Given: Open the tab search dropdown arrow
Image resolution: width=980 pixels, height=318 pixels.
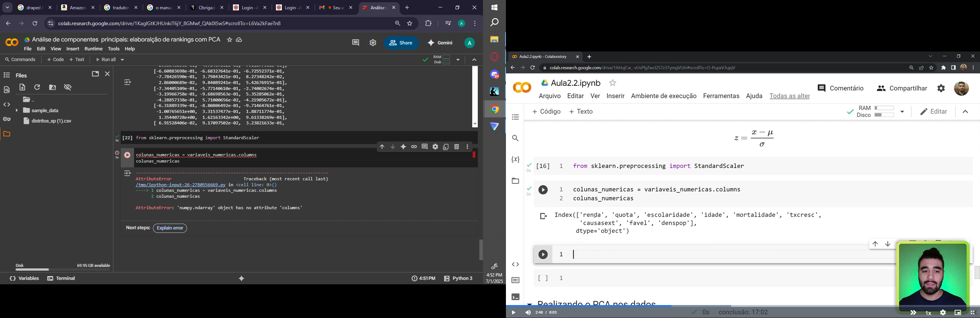Looking at the screenshot, I should coord(7,8).
